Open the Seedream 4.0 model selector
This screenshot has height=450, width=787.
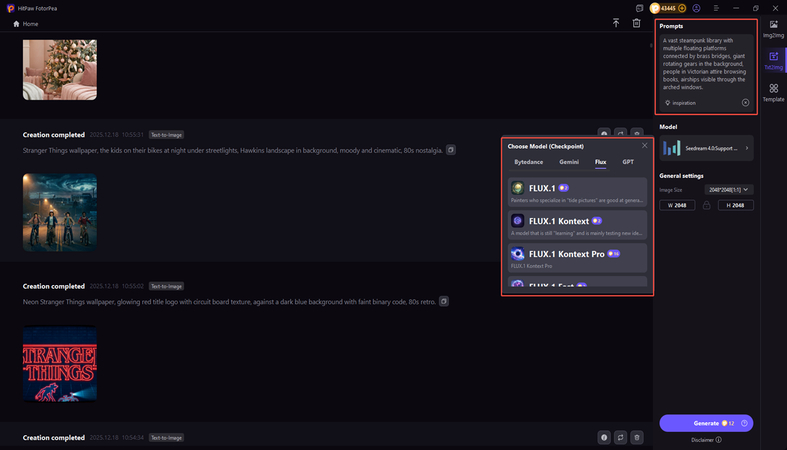pyautogui.click(x=706, y=148)
